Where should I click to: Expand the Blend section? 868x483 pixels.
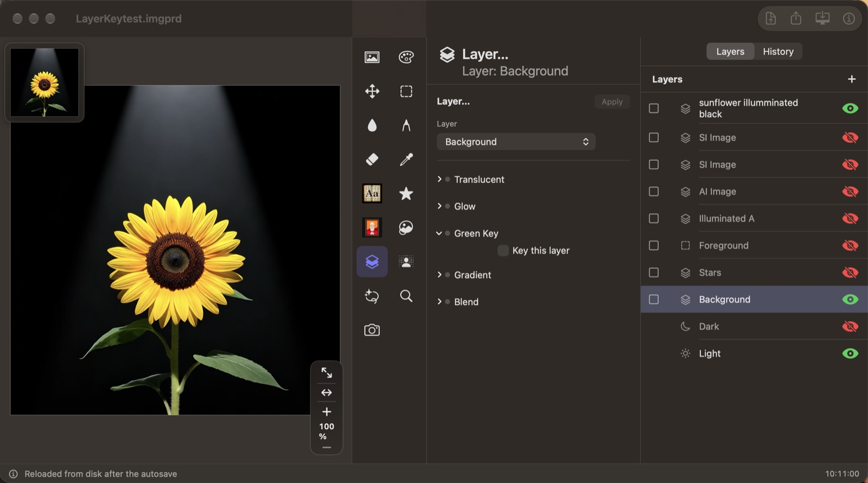click(439, 302)
